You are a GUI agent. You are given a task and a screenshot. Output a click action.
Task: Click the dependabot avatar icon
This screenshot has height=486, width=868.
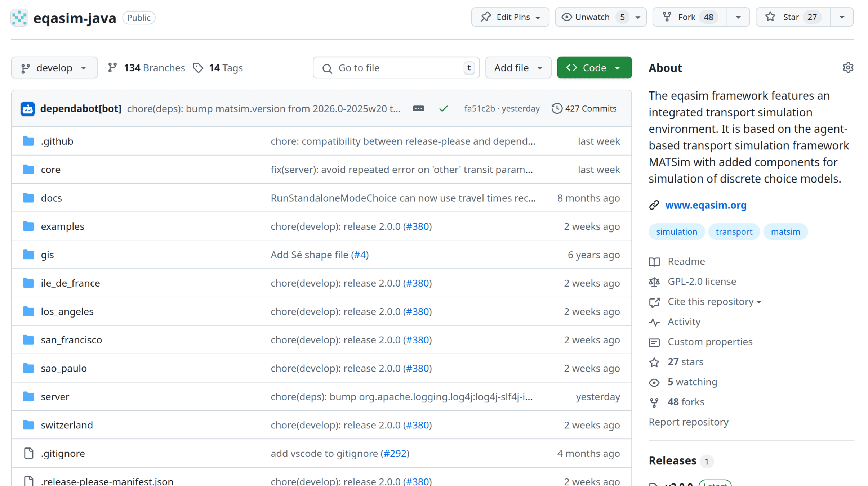point(28,109)
